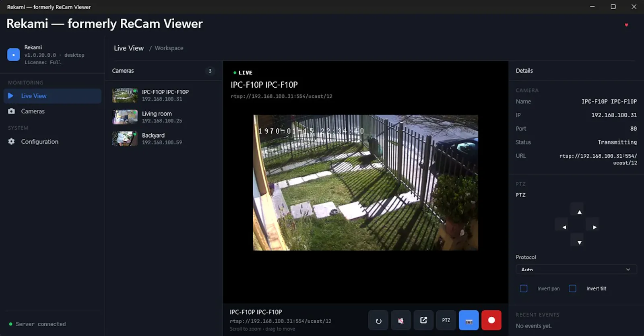Select the IPC-F10P IPC-F10P camera in the list

click(163, 95)
